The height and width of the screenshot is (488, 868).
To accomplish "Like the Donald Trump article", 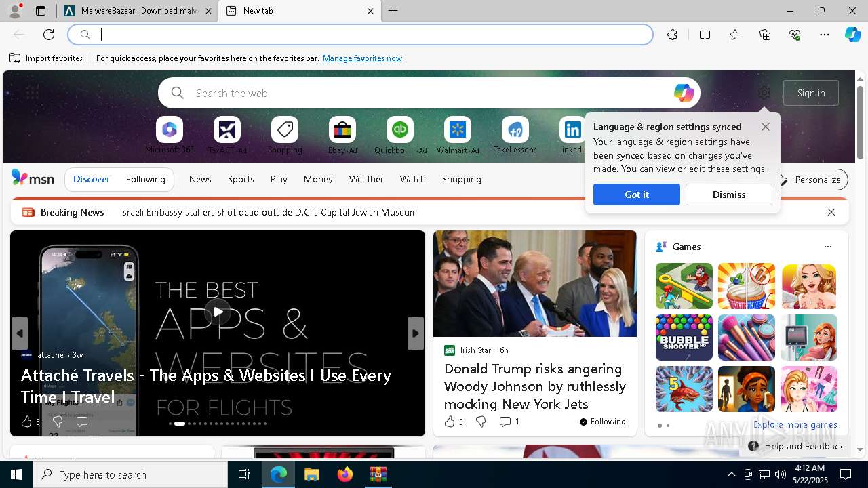I will (x=454, y=422).
